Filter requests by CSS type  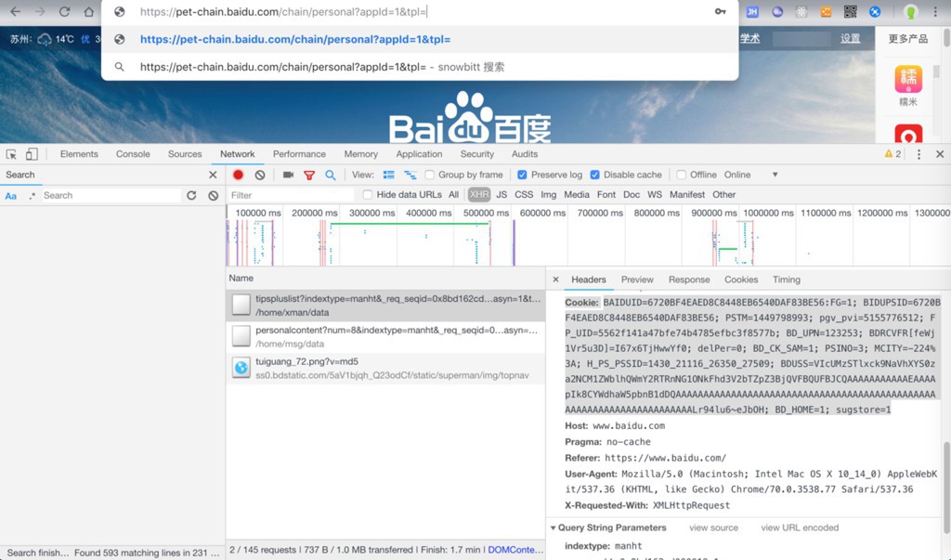(524, 195)
